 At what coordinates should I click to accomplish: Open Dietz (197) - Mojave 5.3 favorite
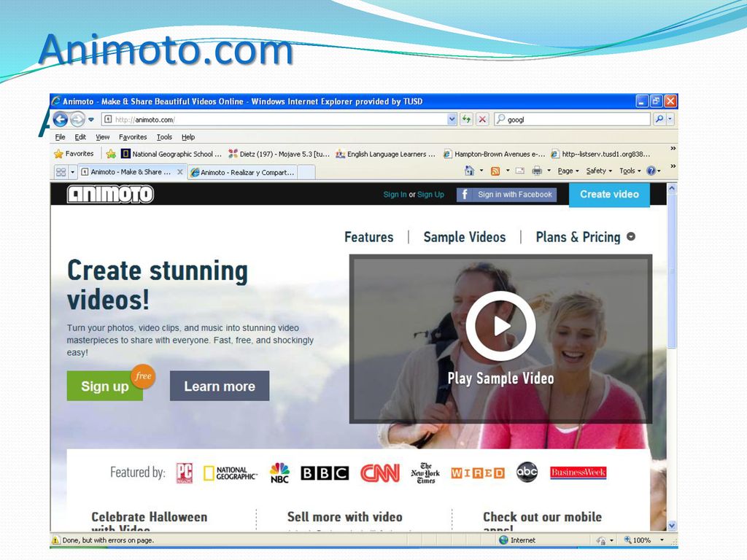279,154
